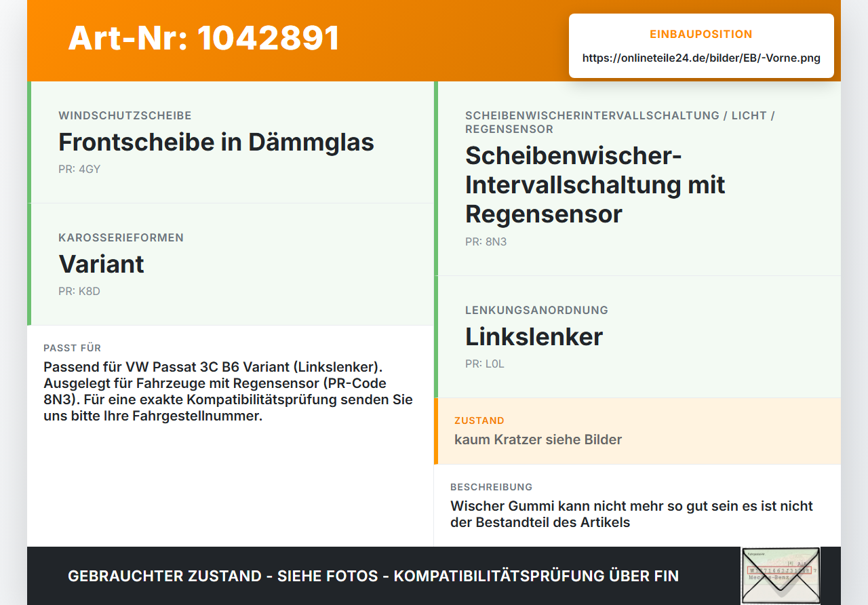Viewport: 868px width, 605px height.
Task: Click the Einbauposition heading
Action: (x=701, y=35)
